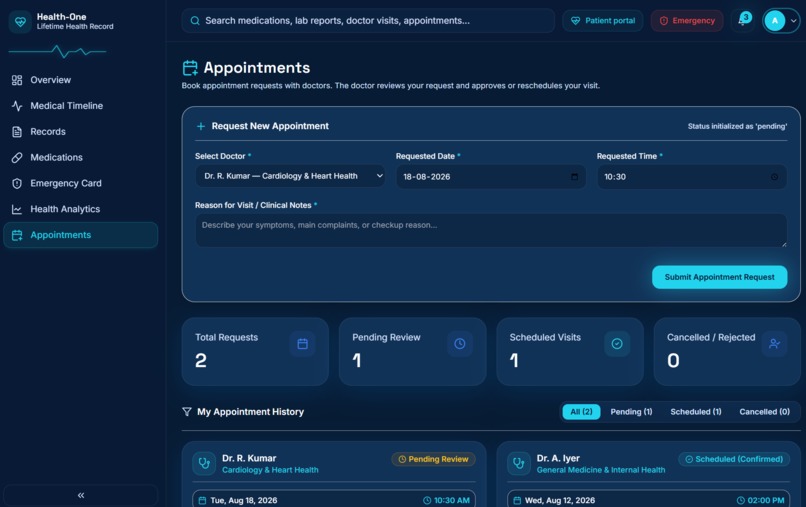Select the Cancelled (0) filter tab
Viewport: 806px width, 507px height.
(x=764, y=412)
